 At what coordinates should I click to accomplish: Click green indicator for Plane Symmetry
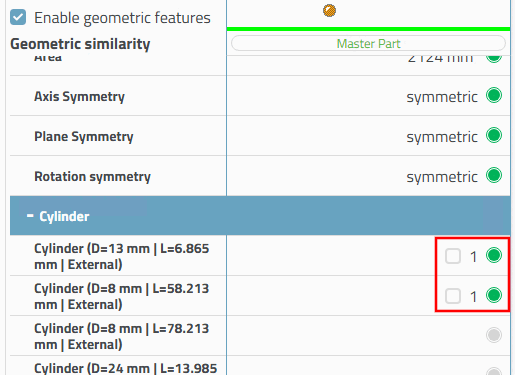(x=494, y=135)
